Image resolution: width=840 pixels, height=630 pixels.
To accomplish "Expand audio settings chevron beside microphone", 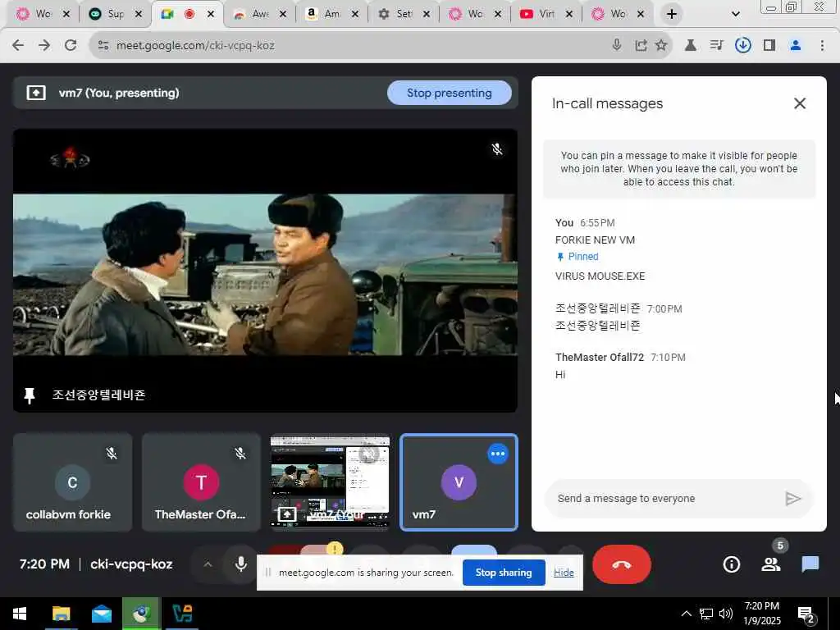I will 208,564.
